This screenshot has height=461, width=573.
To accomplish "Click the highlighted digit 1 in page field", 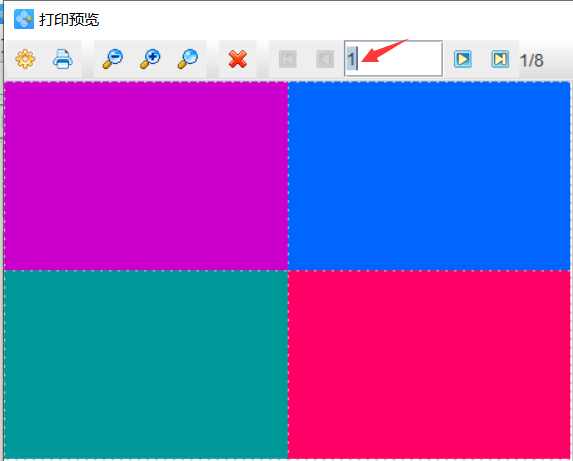I will coord(351,58).
